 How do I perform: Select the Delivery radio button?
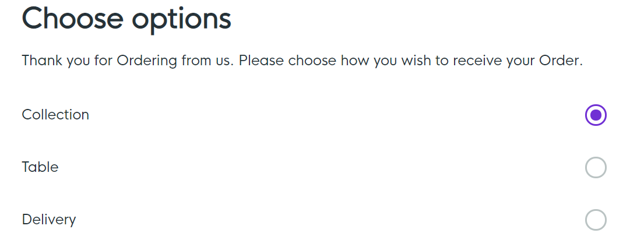tap(596, 220)
